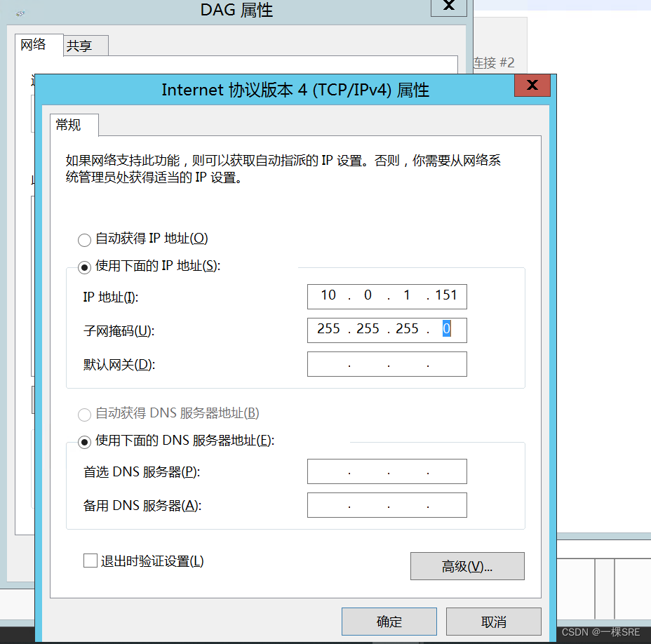
Task: Click the highlighted subnet mask last octet
Action: click(x=446, y=330)
